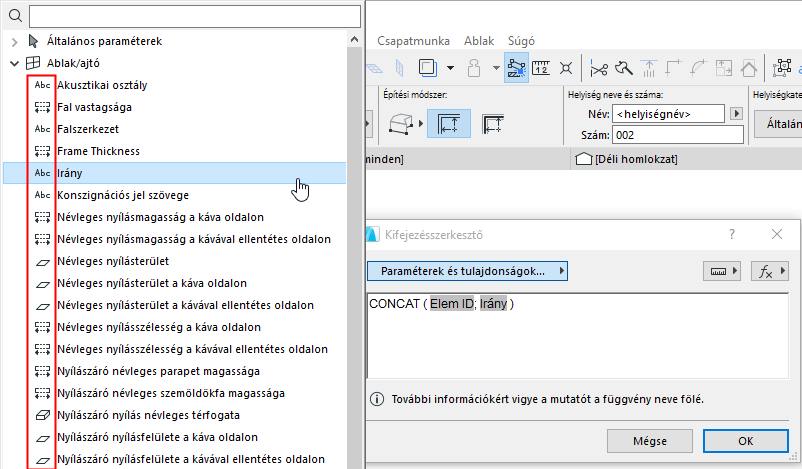Image resolution: width=802 pixels, height=469 pixels.
Task: Click the suspend groups person icon
Action: [474, 68]
